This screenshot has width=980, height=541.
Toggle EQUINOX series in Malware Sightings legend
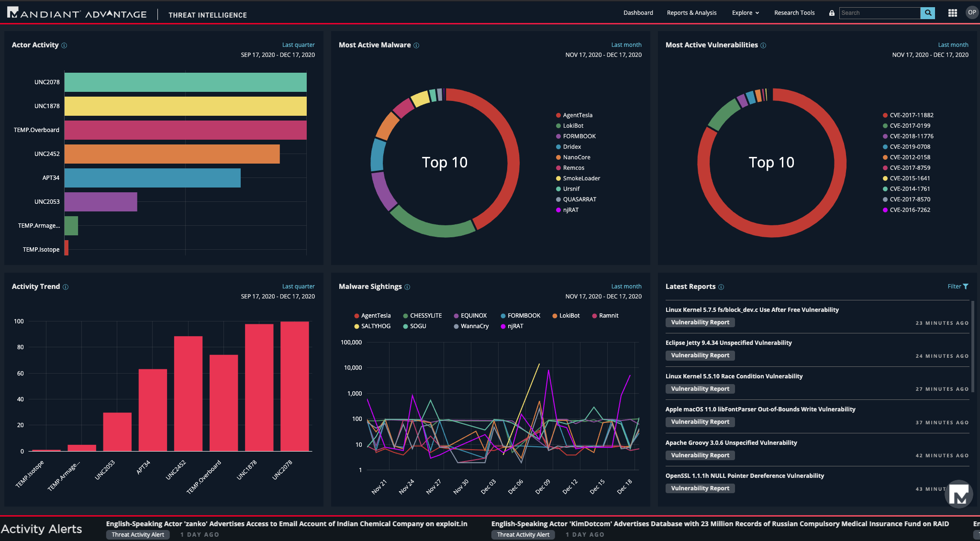tap(470, 316)
